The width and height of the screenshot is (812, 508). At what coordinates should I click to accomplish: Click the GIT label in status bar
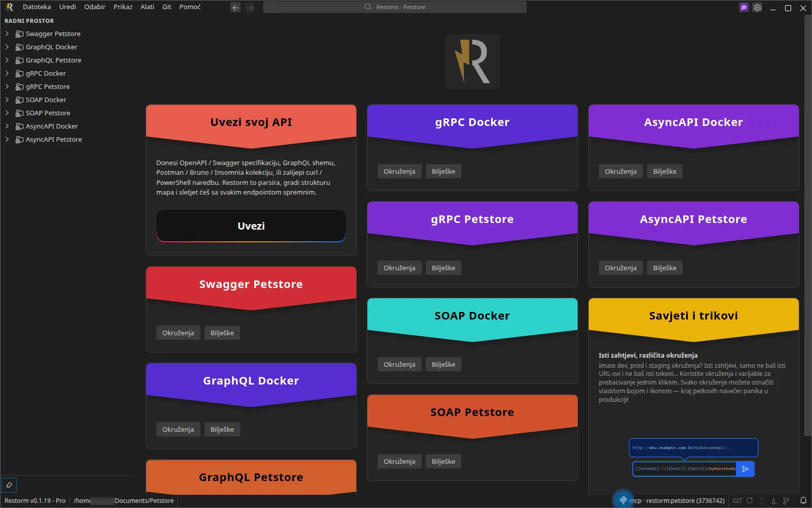coord(737,501)
